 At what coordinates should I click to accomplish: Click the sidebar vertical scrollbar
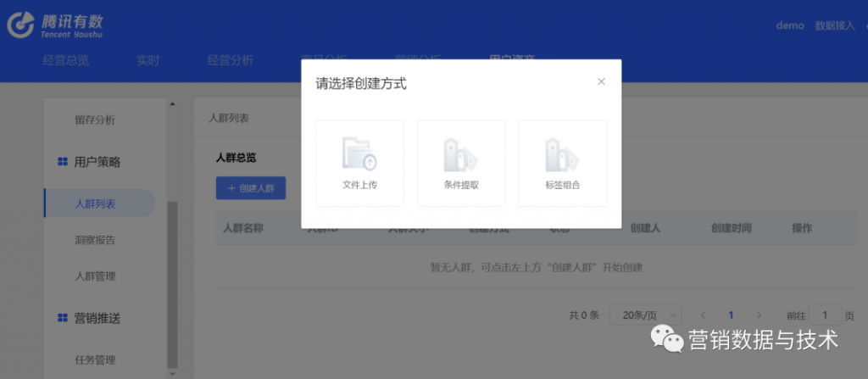(x=173, y=280)
